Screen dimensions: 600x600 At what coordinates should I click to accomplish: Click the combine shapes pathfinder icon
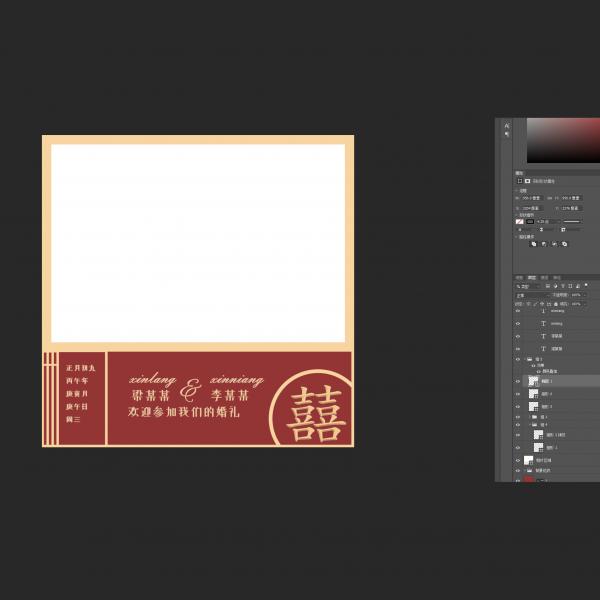tap(533, 243)
